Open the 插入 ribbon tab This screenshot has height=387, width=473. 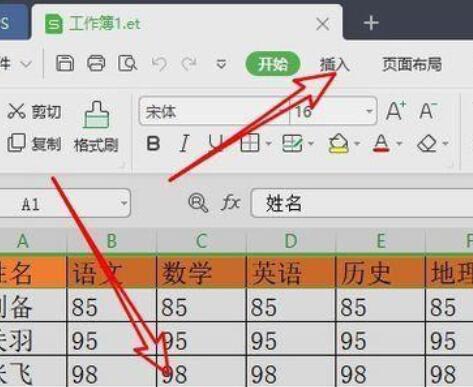pos(334,64)
